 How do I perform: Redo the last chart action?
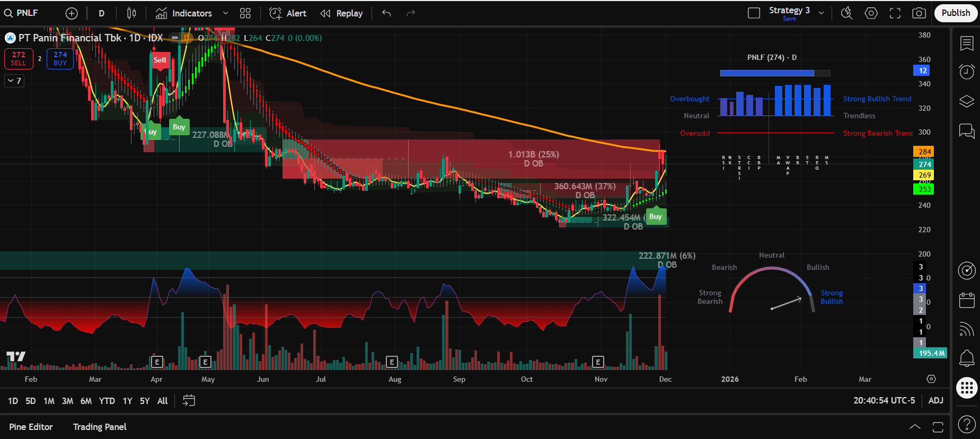(411, 13)
